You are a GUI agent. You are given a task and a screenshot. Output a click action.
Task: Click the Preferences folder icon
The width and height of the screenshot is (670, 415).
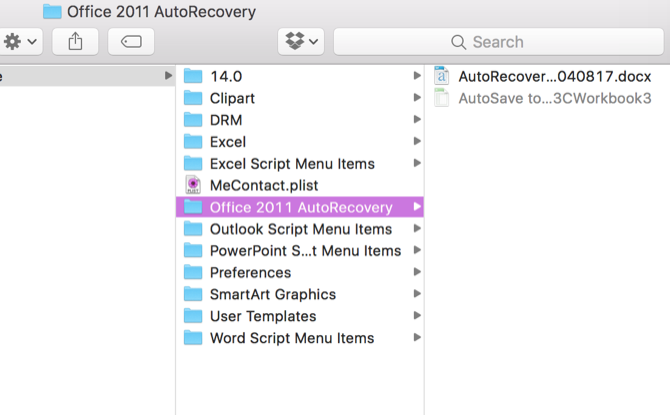[194, 273]
